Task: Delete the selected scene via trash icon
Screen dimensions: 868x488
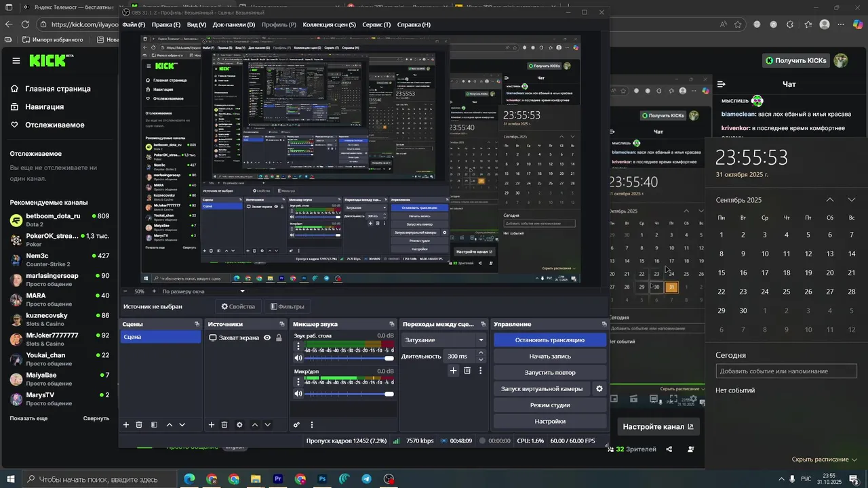Action: click(139, 425)
